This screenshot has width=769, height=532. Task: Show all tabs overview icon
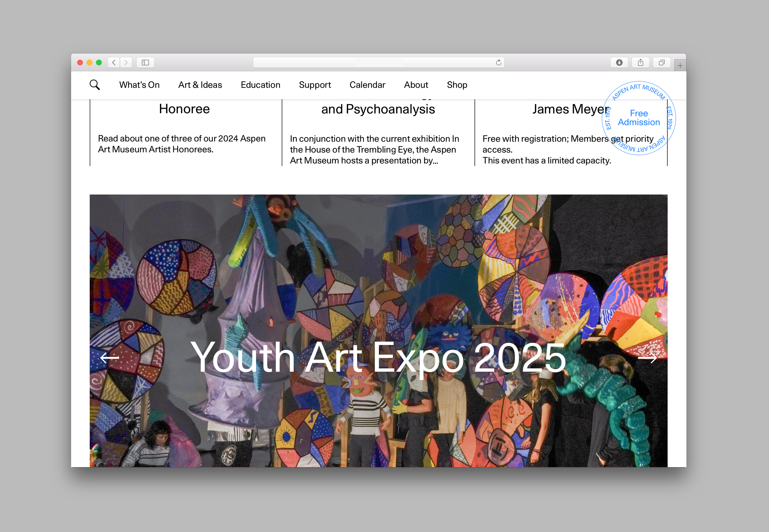[x=662, y=63]
